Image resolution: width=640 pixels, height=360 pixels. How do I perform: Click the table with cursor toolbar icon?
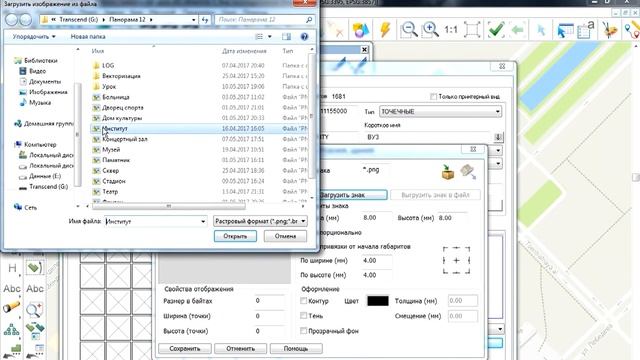565,31
